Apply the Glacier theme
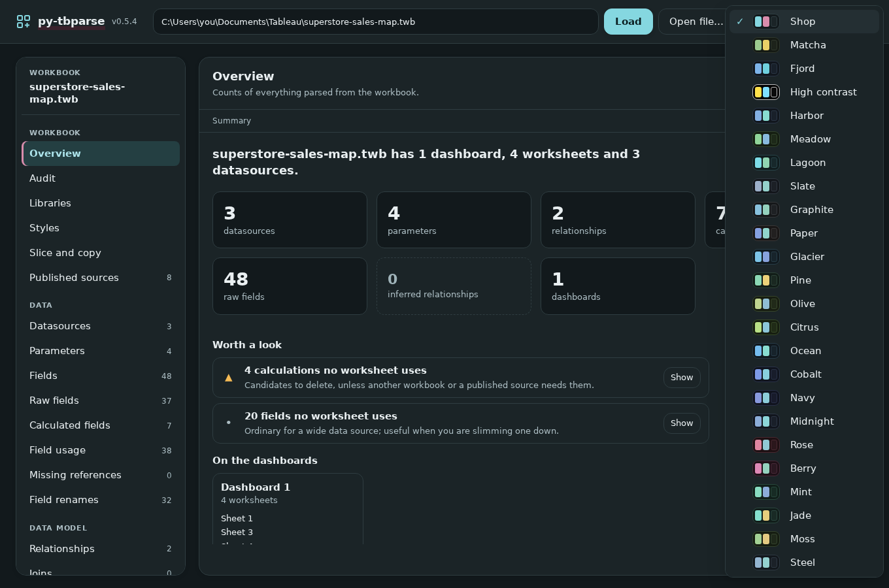 click(x=804, y=257)
